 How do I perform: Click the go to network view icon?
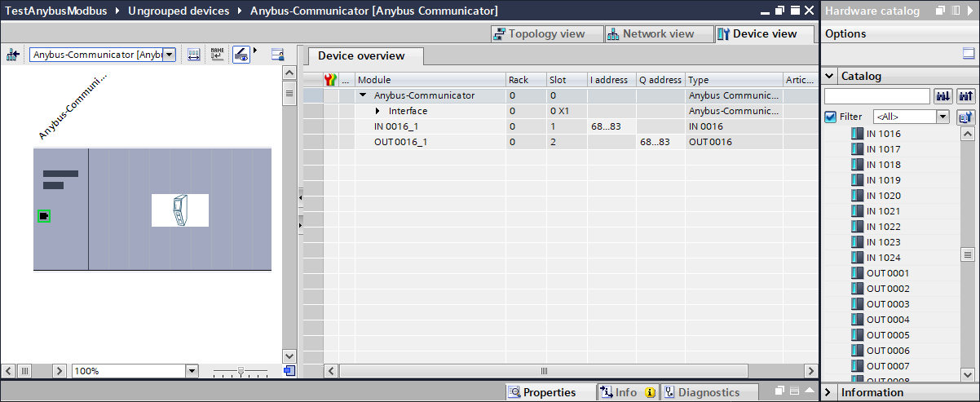[12, 55]
